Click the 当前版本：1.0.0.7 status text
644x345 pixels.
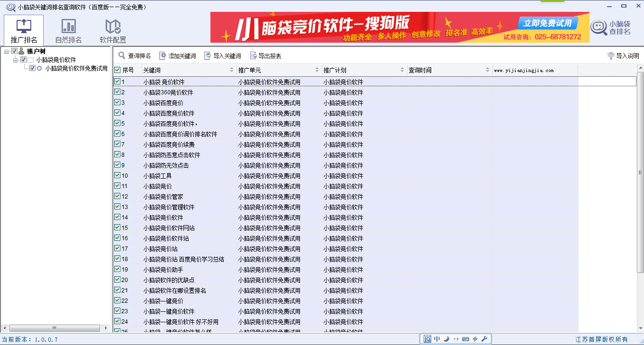pos(30,339)
